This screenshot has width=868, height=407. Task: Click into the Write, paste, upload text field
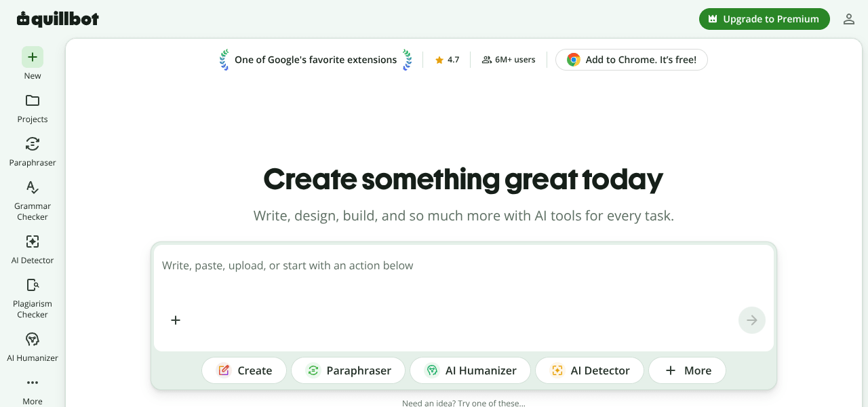point(464,266)
